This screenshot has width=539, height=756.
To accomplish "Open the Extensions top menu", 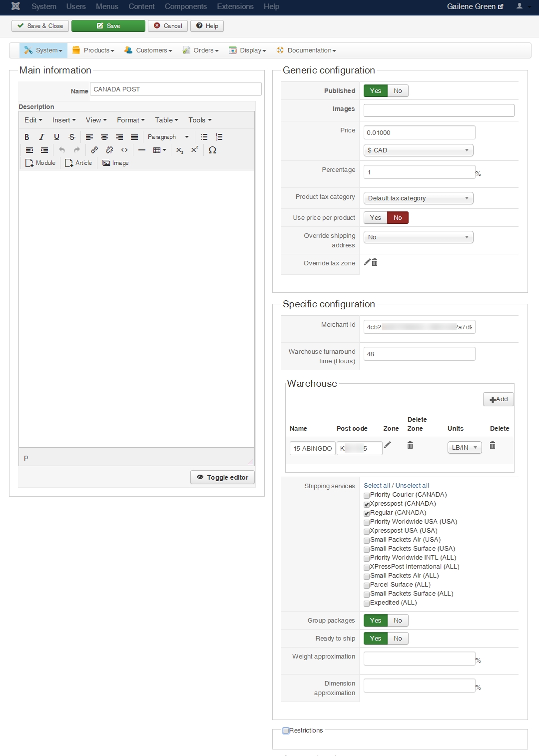I will click(x=235, y=6).
